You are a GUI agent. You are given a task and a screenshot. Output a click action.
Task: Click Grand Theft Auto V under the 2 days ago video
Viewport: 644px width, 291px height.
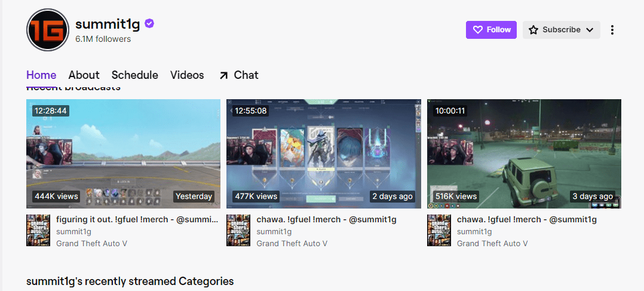292,243
